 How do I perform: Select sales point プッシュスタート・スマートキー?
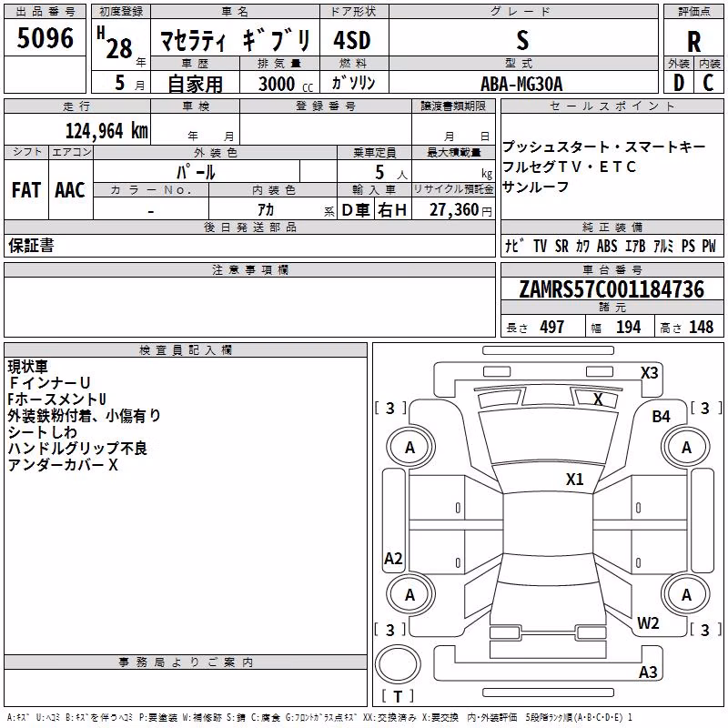click(603, 147)
